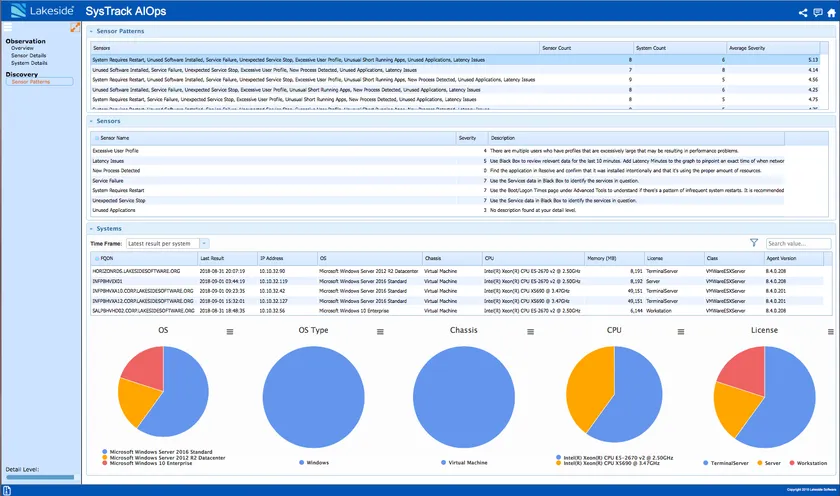Select Overview under Observation
The width and height of the screenshot is (840, 496).
point(22,48)
